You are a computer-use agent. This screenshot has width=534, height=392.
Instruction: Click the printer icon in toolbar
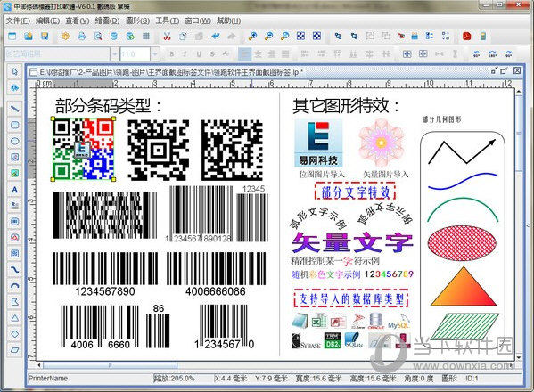(82, 36)
